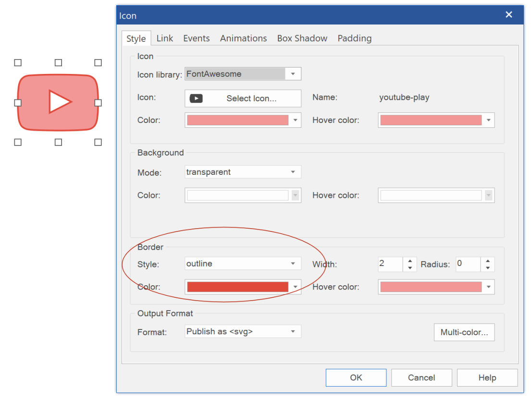Open the Events tab
The image size is (532, 401).
pos(197,38)
